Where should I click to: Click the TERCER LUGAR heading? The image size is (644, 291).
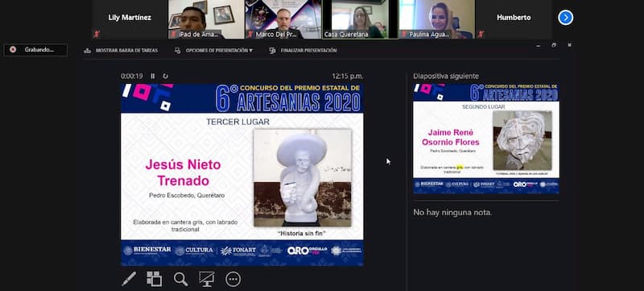[x=237, y=122]
